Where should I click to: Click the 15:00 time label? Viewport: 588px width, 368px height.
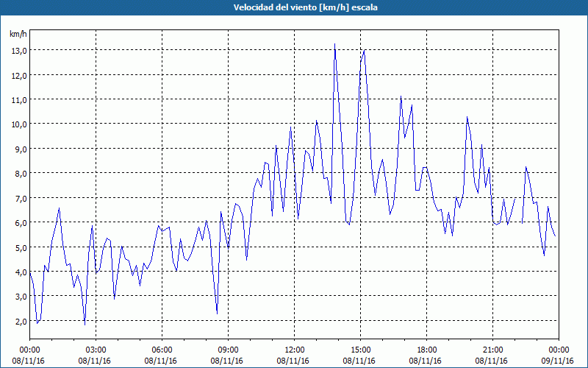[360, 350]
